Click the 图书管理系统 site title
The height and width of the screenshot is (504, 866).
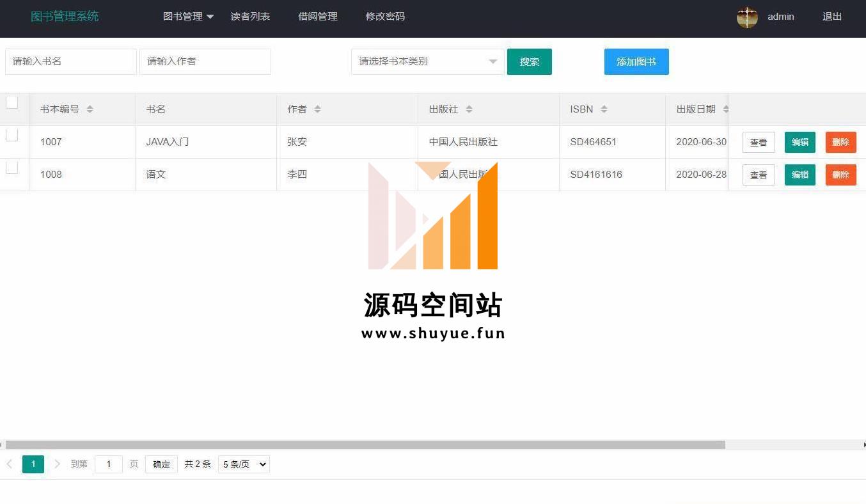pyautogui.click(x=65, y=17)
